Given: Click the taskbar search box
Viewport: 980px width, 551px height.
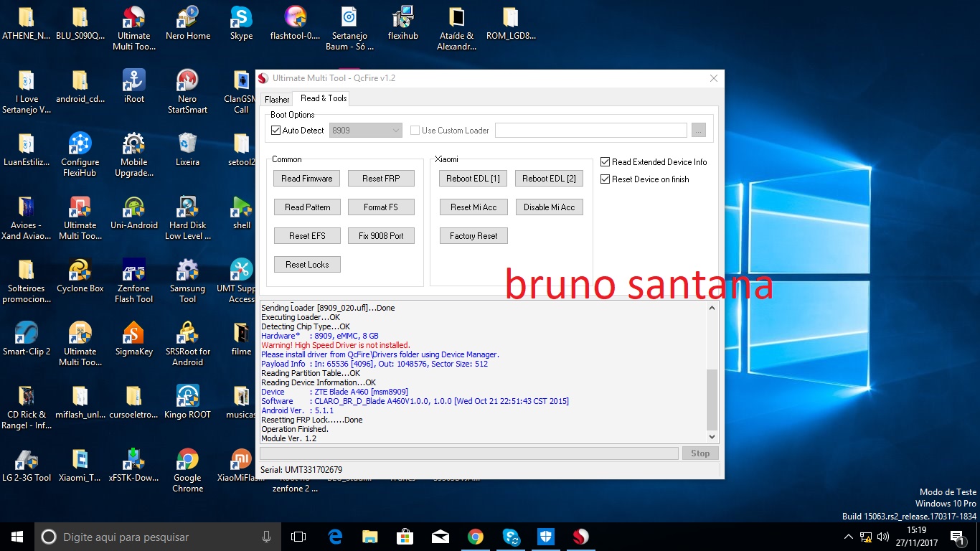Looking at the screenshot, I should [x=159, y=537].
